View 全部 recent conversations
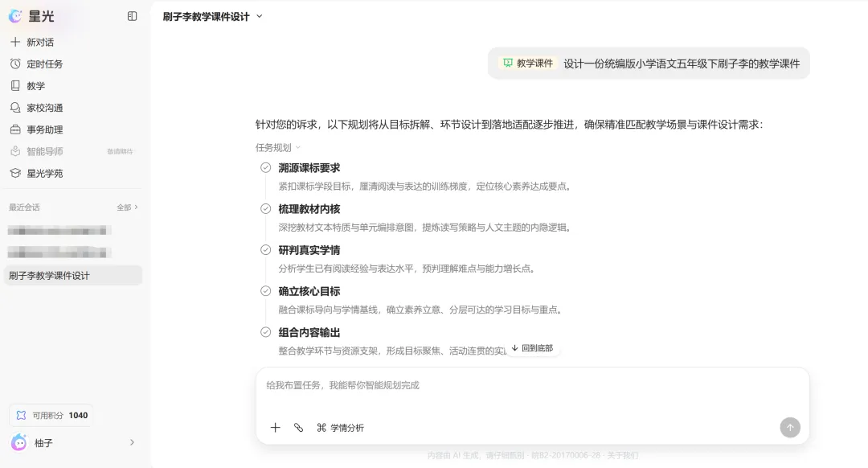The image size is (868, 468). point(127,207)
